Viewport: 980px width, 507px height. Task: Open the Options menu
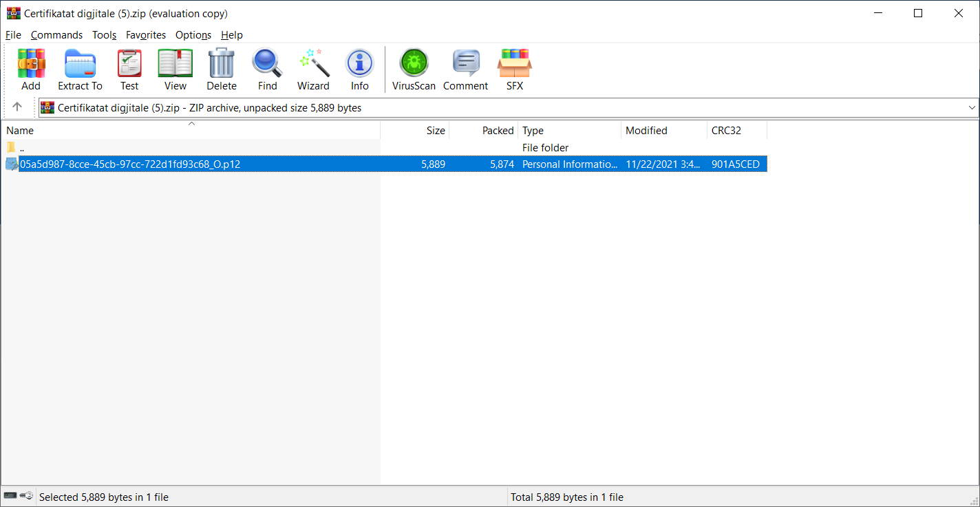[193, 35]
